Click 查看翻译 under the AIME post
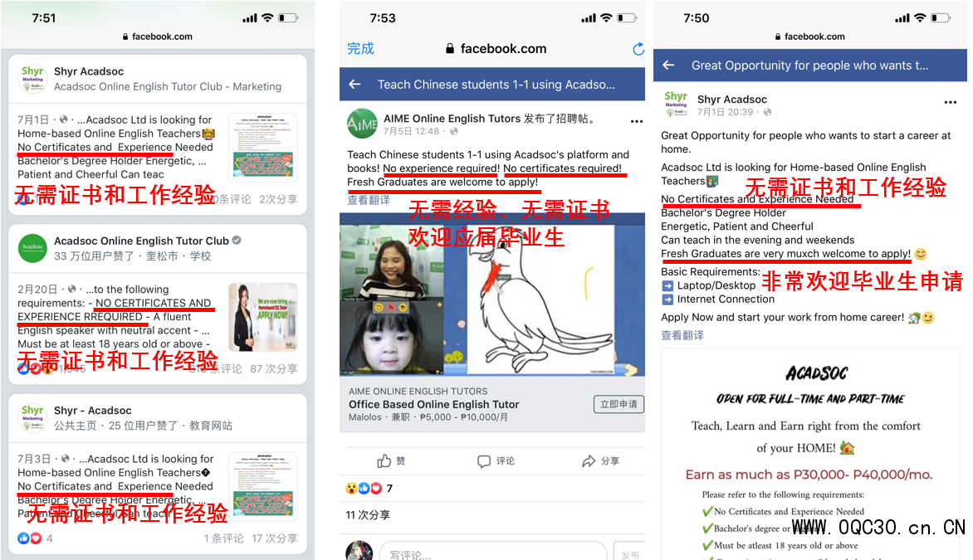Screen dimensions: 973x560 [x=369, y=200]
